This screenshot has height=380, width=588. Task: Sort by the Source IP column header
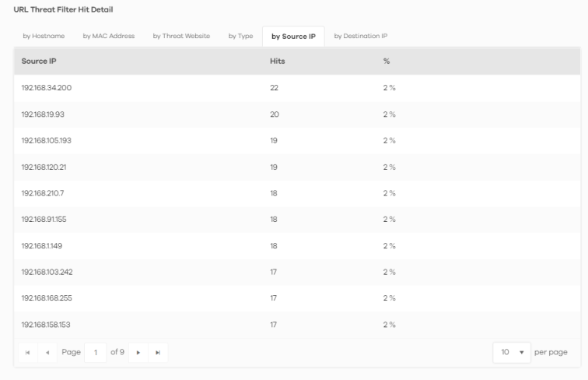point(39,61)
